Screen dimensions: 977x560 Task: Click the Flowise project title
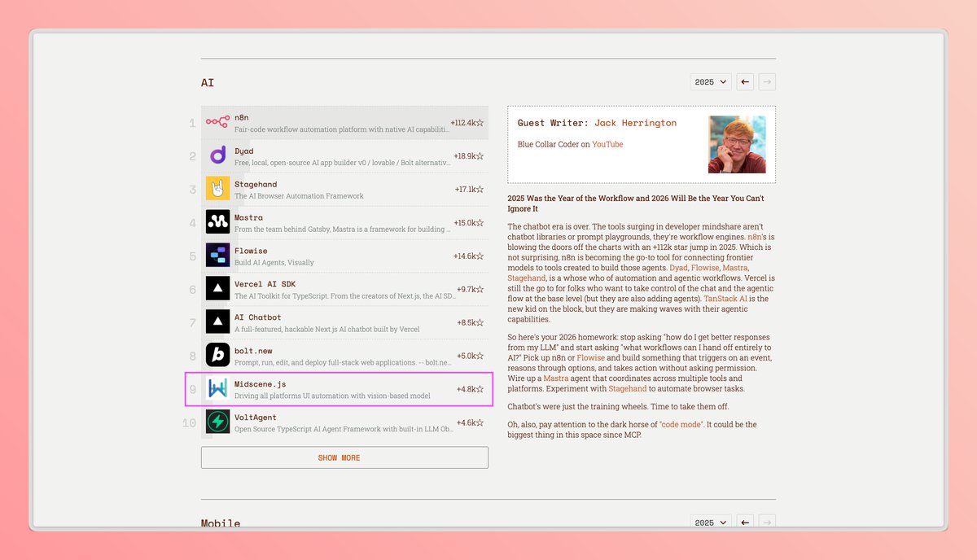point(251,251)
